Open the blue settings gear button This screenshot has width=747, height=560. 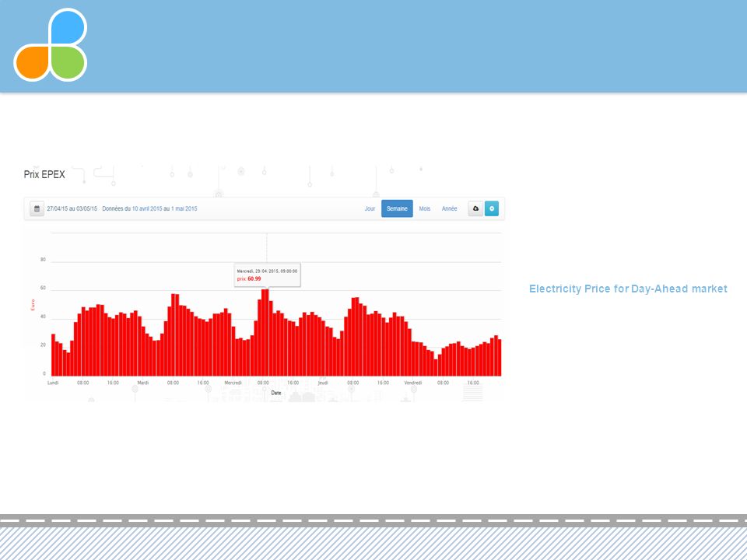pyautogui.click(x=492, y=208)
